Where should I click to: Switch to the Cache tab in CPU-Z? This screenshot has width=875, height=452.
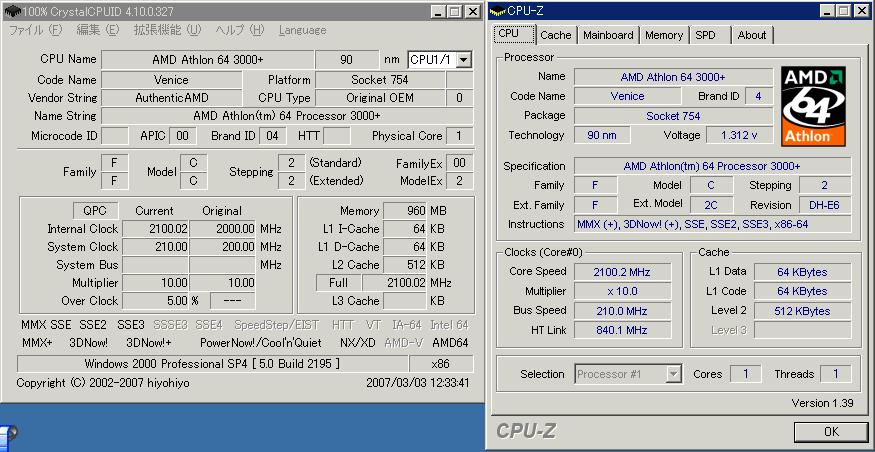click(556, 35)
